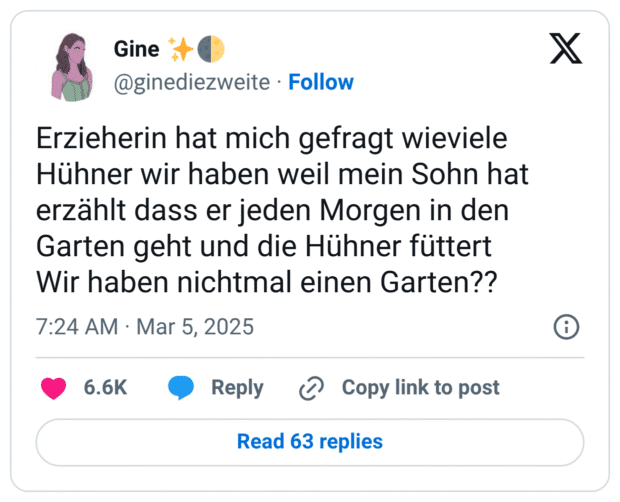The height and width of the screenshot is (502, 620).
Task: Click the Reply text label
Action: coord(237,388)
